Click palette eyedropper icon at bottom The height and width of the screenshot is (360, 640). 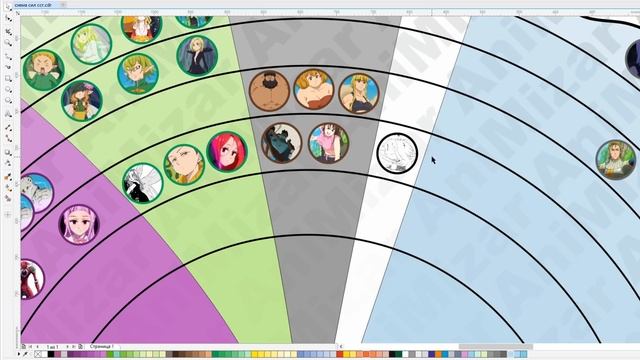click(26, 354)
